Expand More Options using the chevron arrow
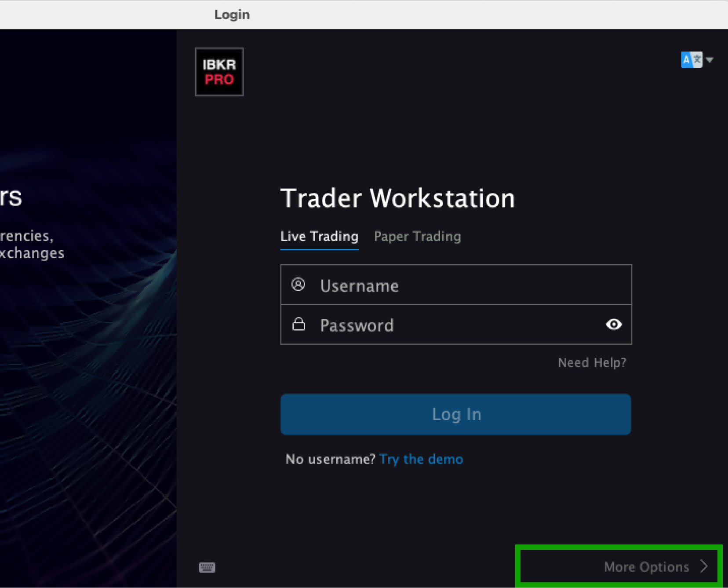This screenshot has height=588, width=728. 704,566
